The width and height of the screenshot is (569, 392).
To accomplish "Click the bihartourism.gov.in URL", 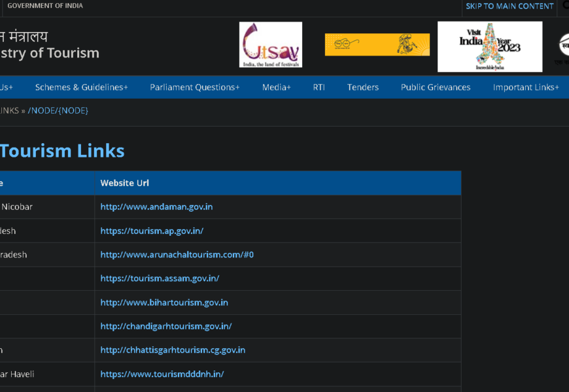I will pyautogui.click(x=164, y=302).
